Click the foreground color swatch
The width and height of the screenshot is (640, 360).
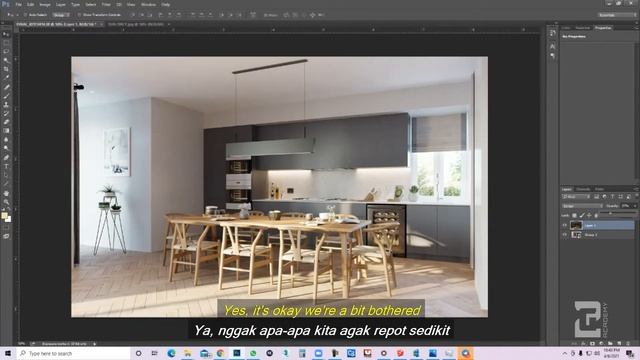[4, 216]
